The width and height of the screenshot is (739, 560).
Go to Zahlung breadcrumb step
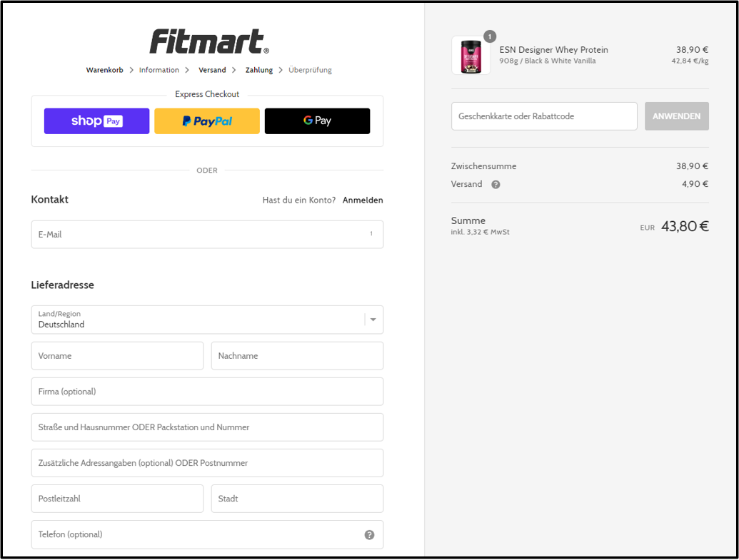[x=258, y=70]
